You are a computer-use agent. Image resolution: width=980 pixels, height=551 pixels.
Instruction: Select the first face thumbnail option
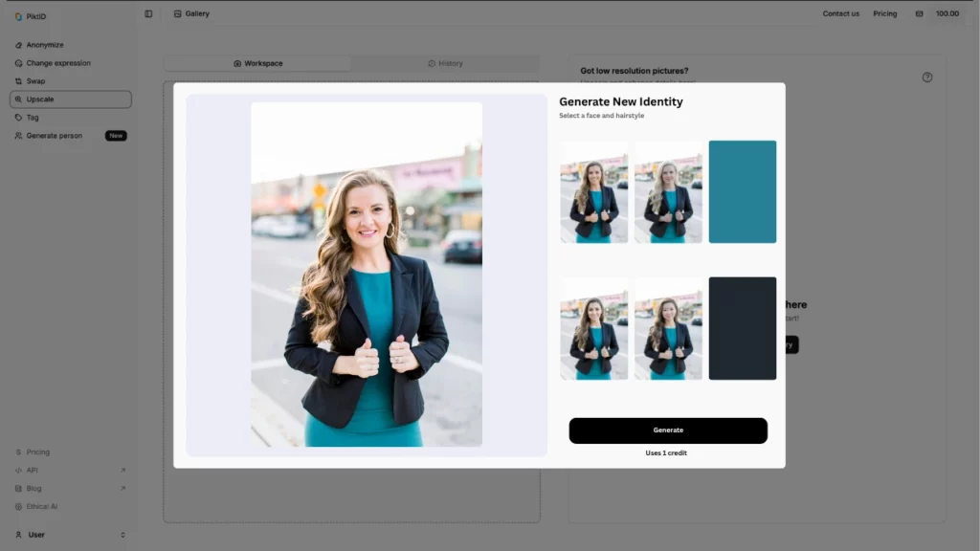coord(593,191)
